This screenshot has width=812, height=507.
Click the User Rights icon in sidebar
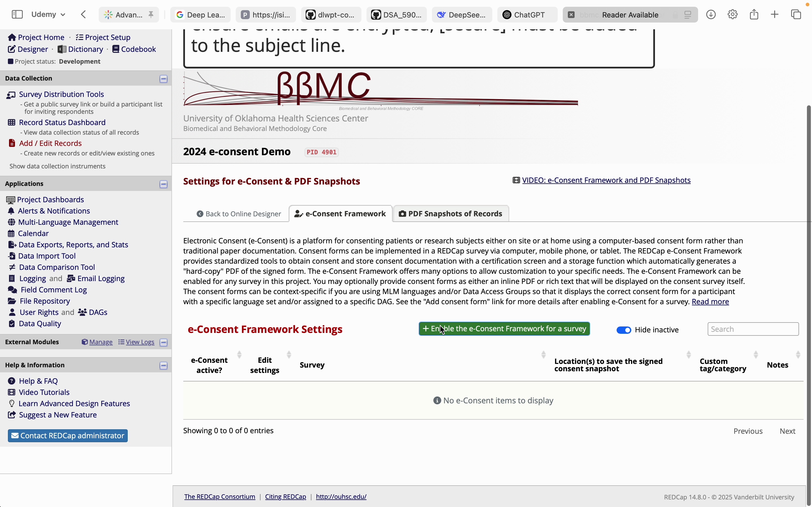point(11,312)
